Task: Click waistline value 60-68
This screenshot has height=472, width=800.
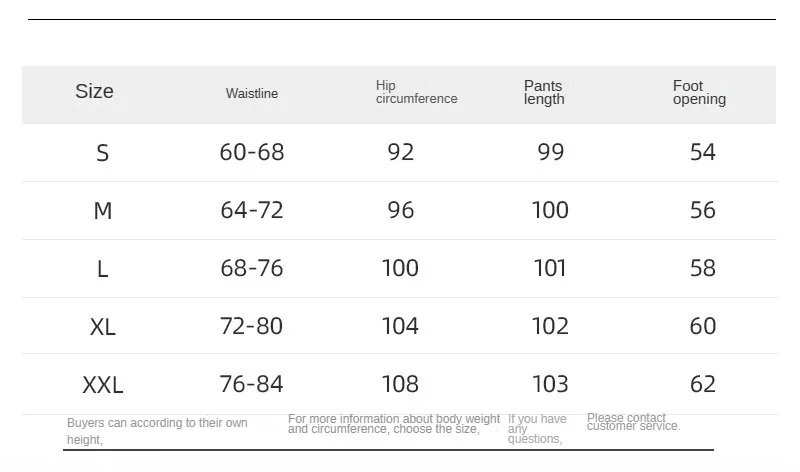Action: click(x=252, y=152)
